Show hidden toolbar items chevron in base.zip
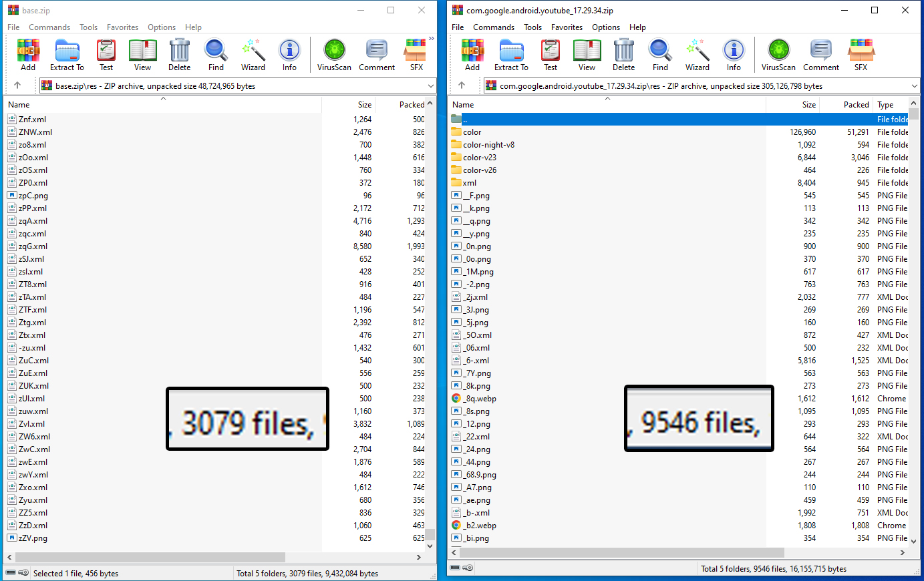 432,38
